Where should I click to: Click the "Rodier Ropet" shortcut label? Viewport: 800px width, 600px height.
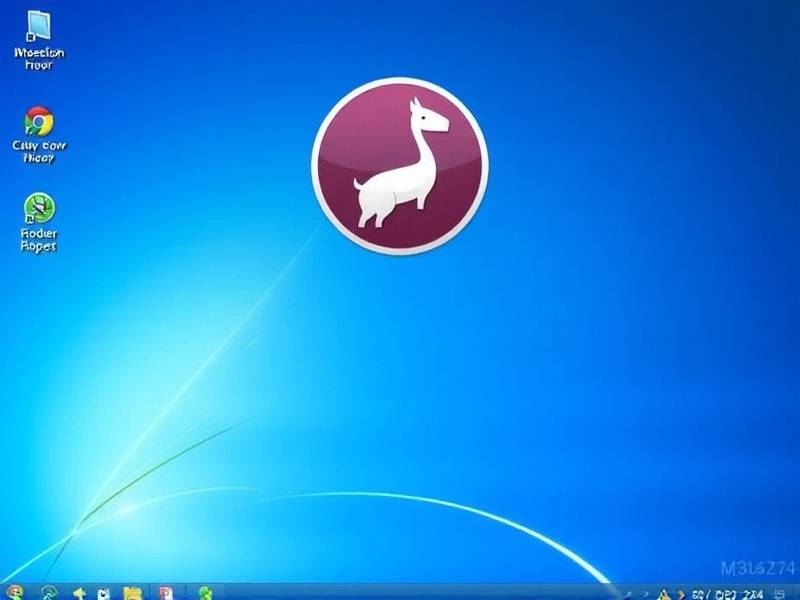(39, 240)
